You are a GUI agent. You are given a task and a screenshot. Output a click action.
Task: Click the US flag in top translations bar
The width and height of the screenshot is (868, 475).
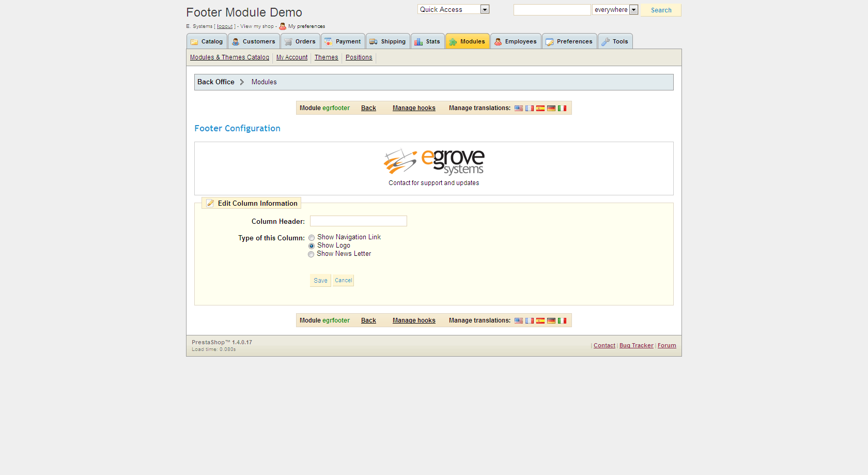coord(518,108)
